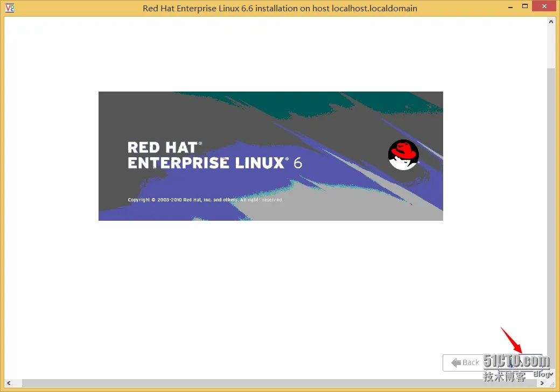Click the horizontal scrollbar left arrow
The width and height of the screenshot is (560, 392).
pyautogui.click(x=9, y=383)
